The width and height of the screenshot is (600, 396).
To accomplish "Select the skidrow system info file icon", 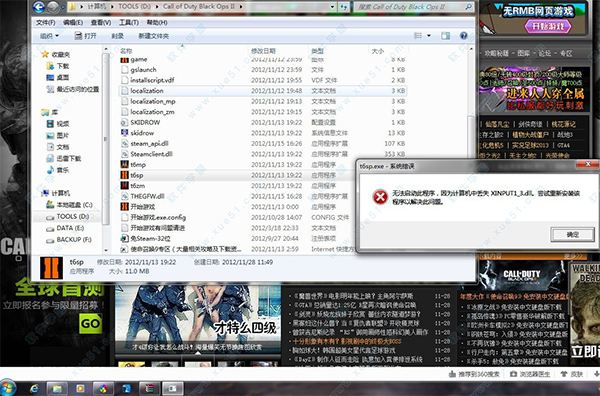I will [x=124, y=133].
